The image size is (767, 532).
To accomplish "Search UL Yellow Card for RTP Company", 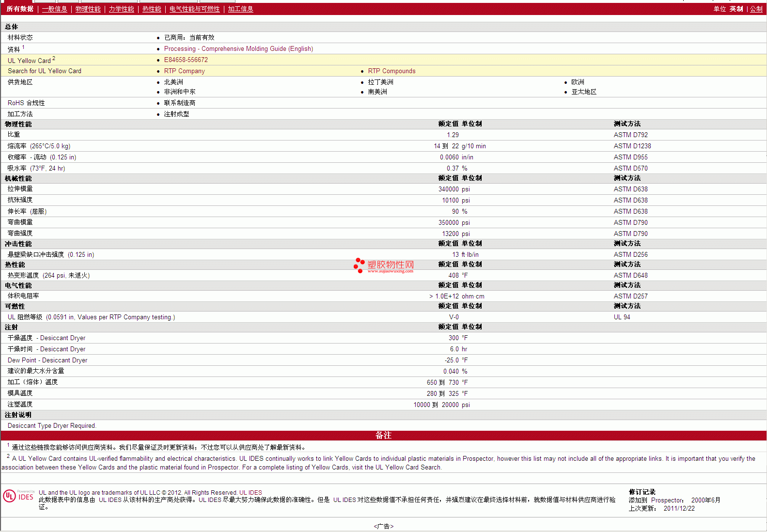I will [185, 71].
